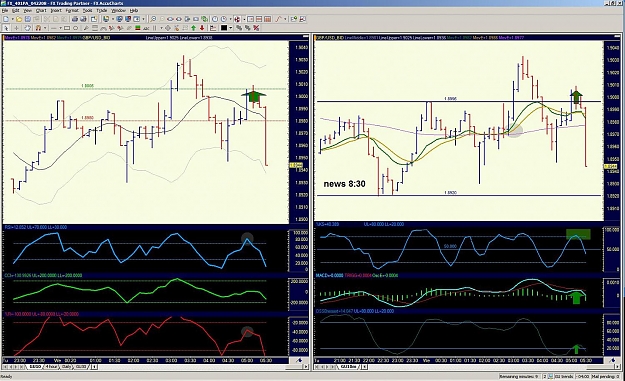Click the two-pane chart layout icon

(x=259, y=19)
